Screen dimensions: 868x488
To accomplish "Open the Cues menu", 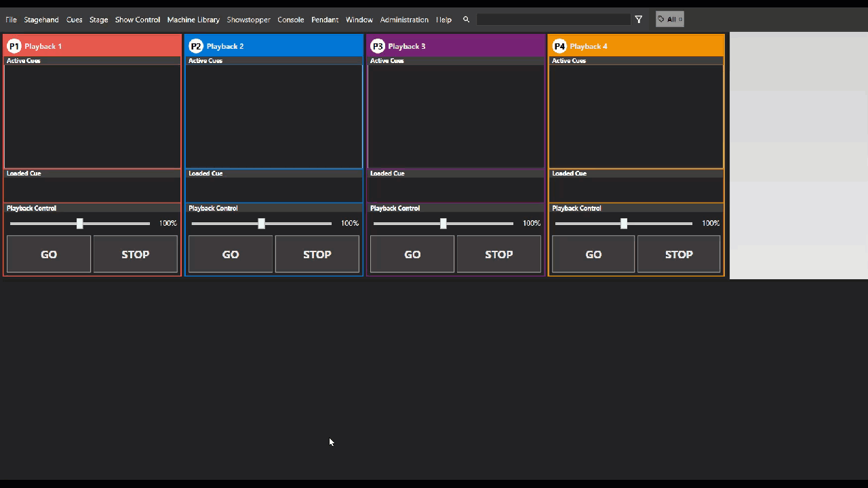I will (74, 20).
